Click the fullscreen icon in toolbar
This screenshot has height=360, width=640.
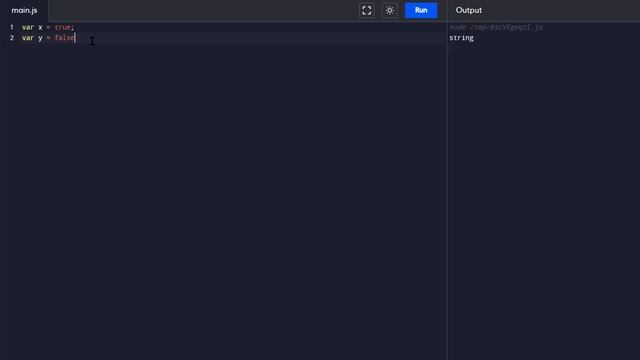point(367,10)
